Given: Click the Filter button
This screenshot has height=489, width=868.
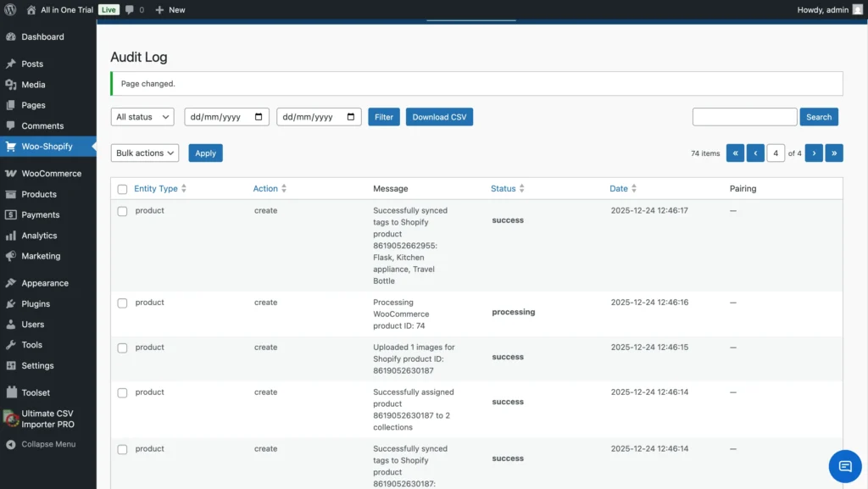Looking at the screenshot, I should point(383,116).
